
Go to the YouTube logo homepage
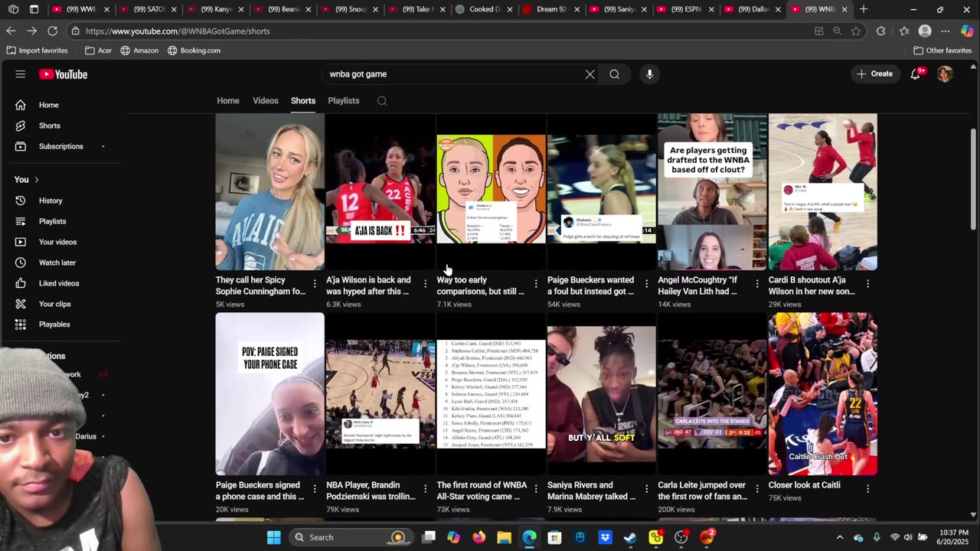pos(64,74)
